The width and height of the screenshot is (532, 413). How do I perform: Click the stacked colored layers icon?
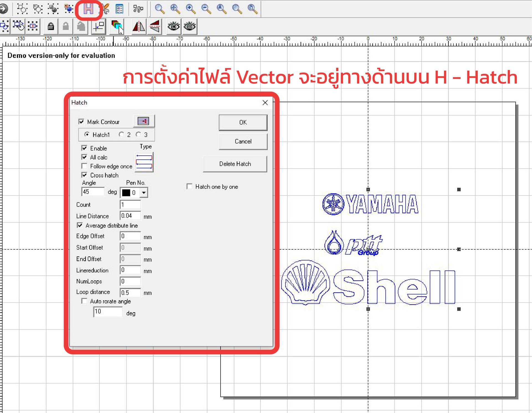pyautogui.click(x=117, y=26)
